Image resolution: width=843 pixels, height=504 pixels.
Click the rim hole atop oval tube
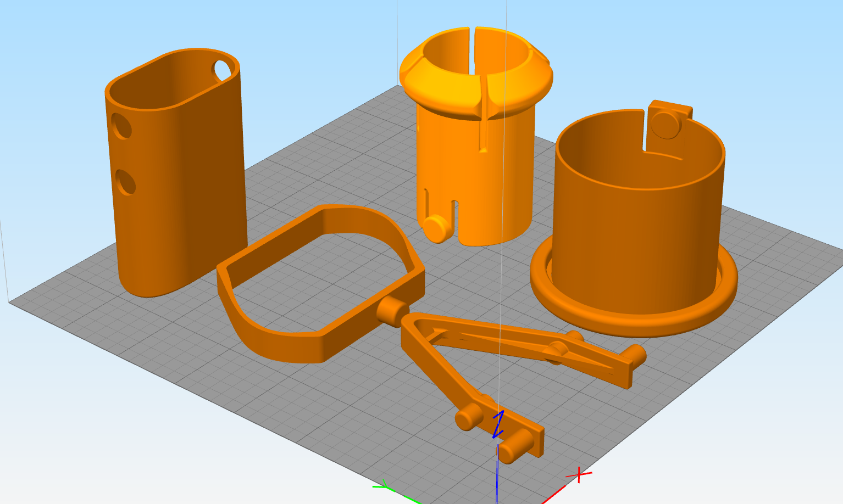(x=223, y=70)
